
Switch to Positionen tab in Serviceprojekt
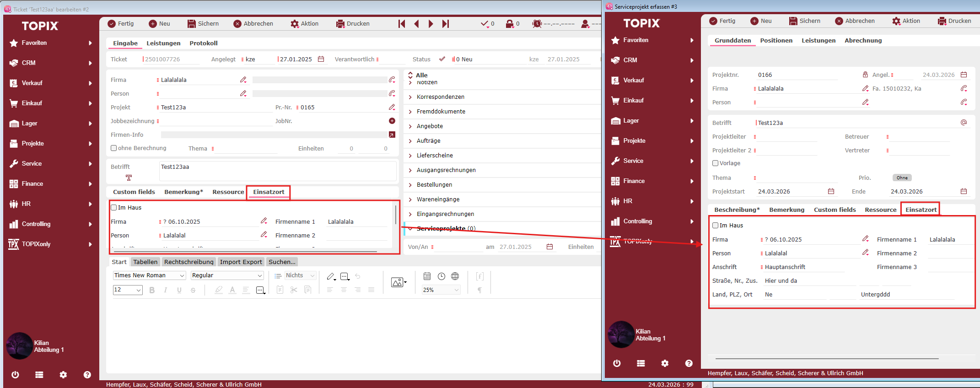776,40
